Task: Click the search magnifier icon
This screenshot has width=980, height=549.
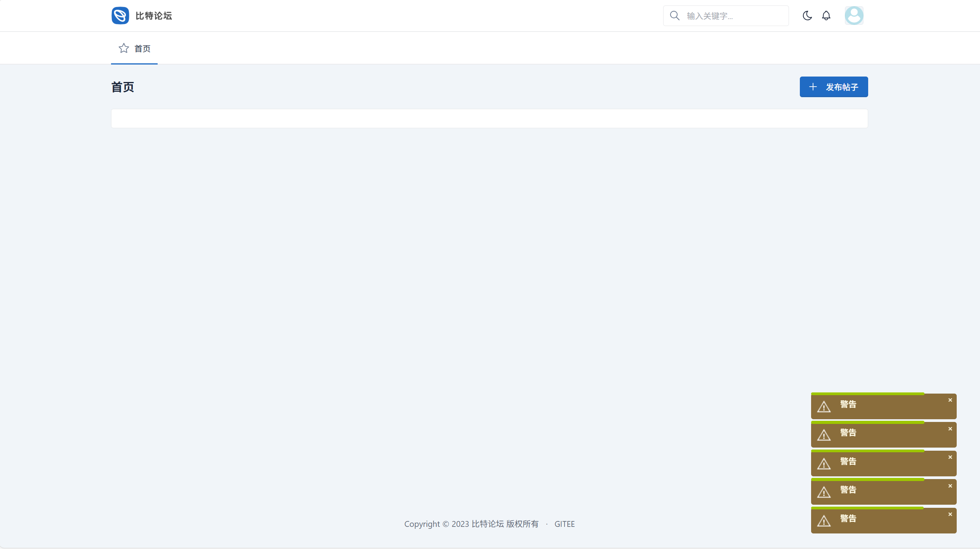Action: point(675,16)
